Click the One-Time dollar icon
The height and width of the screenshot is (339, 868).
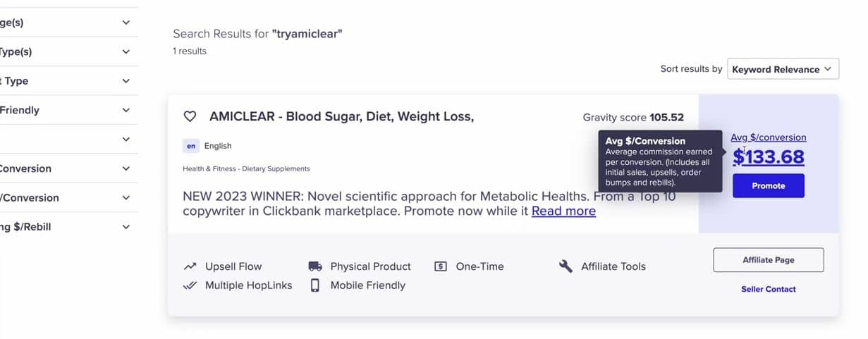(441, 266)
